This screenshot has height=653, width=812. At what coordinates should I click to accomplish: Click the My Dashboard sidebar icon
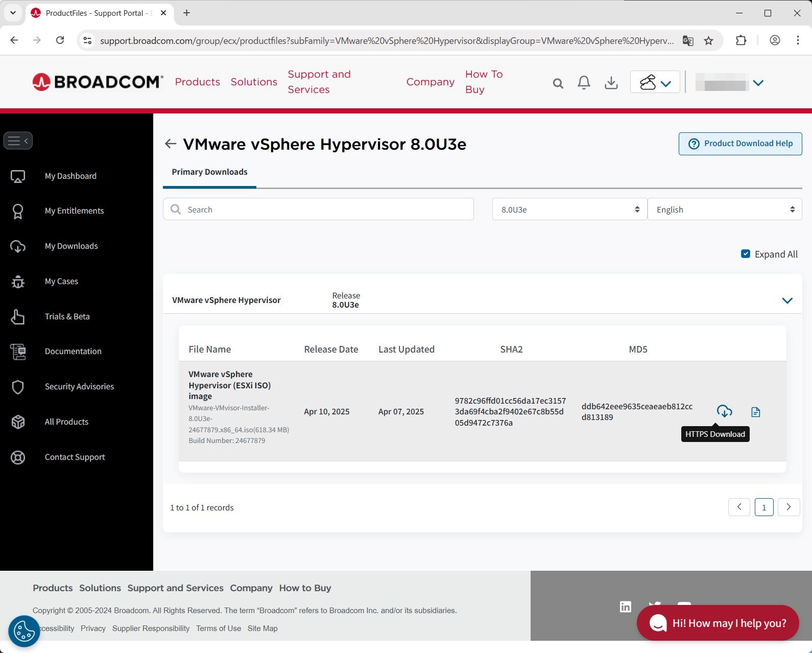(x=18, y=177)
